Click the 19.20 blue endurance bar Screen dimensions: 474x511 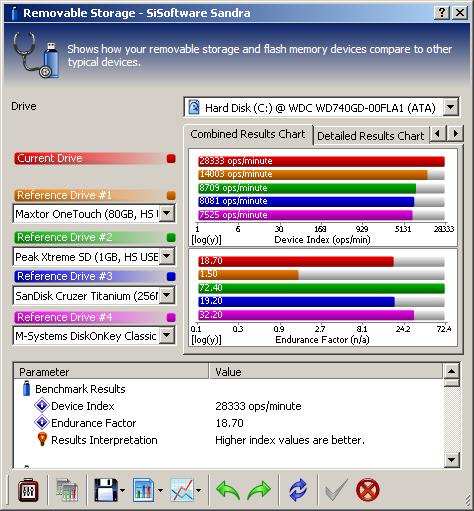tap(296, 301)
